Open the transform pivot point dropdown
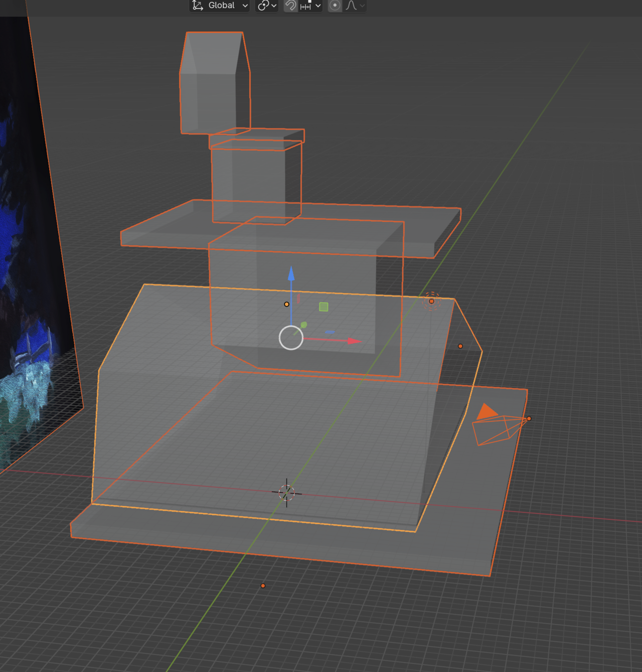The image size is (642, 672). point(267,6)
